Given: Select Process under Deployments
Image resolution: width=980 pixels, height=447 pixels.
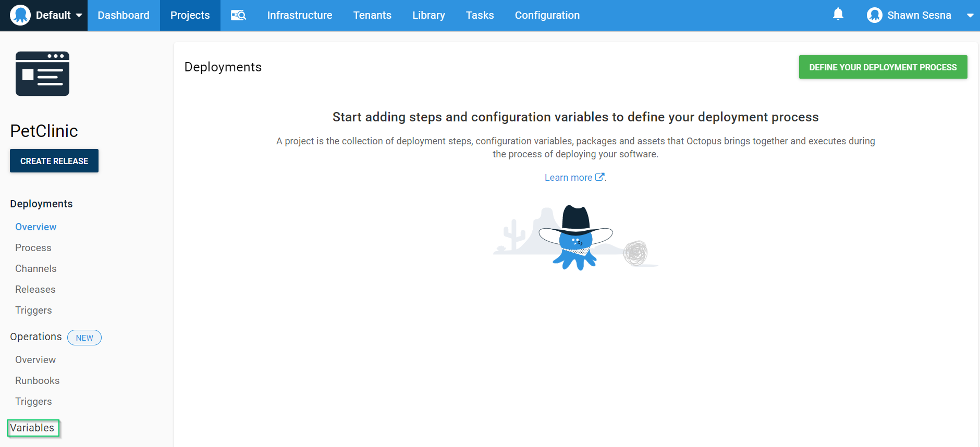Looking at the screenshot, I should (x=33, y=248).
